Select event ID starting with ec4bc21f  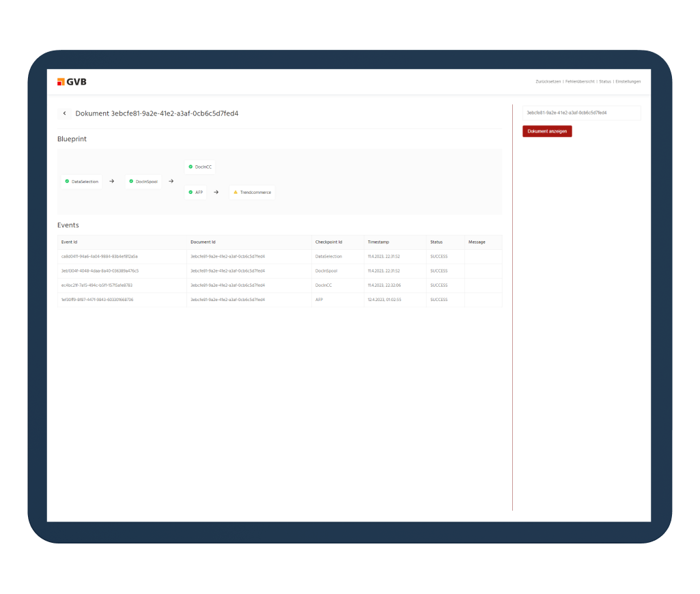(97, 285)
